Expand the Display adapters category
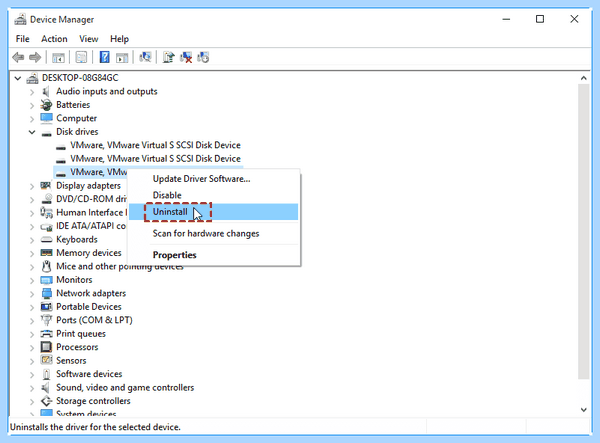The image size is (600, 443). [x=32, y=186]
